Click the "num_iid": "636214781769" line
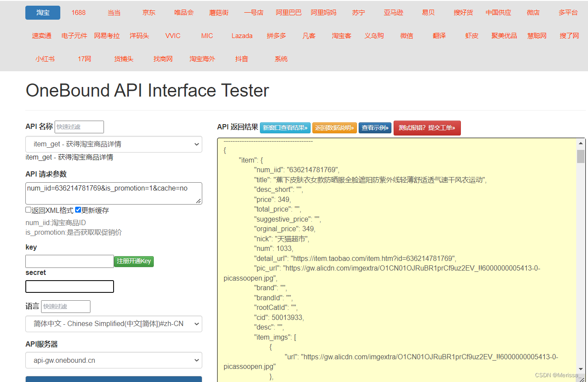The image size is (588, 382). (x=297, y=170)
